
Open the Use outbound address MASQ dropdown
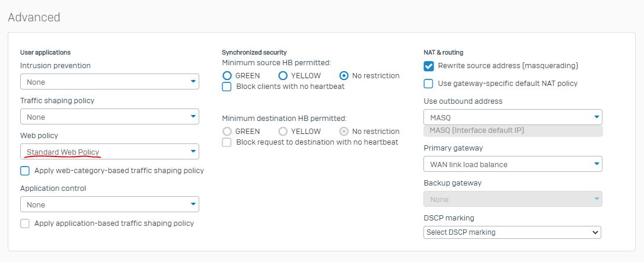[513, 117]
